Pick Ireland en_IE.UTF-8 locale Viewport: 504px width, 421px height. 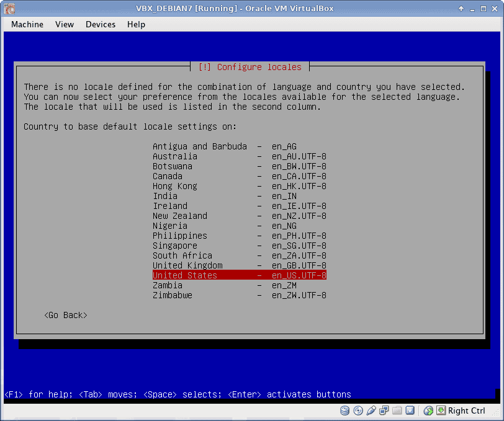pos(240,206)
